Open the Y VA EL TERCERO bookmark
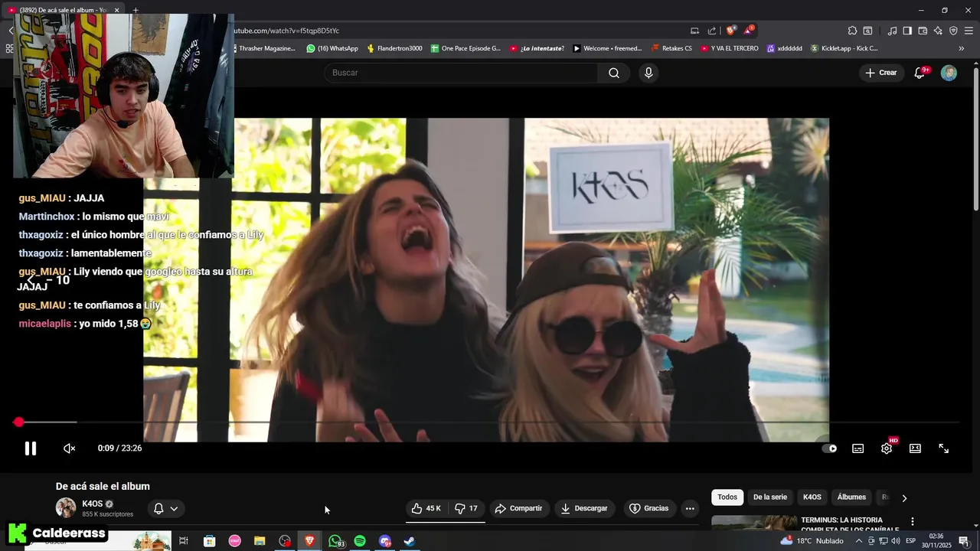 [729, 48]
